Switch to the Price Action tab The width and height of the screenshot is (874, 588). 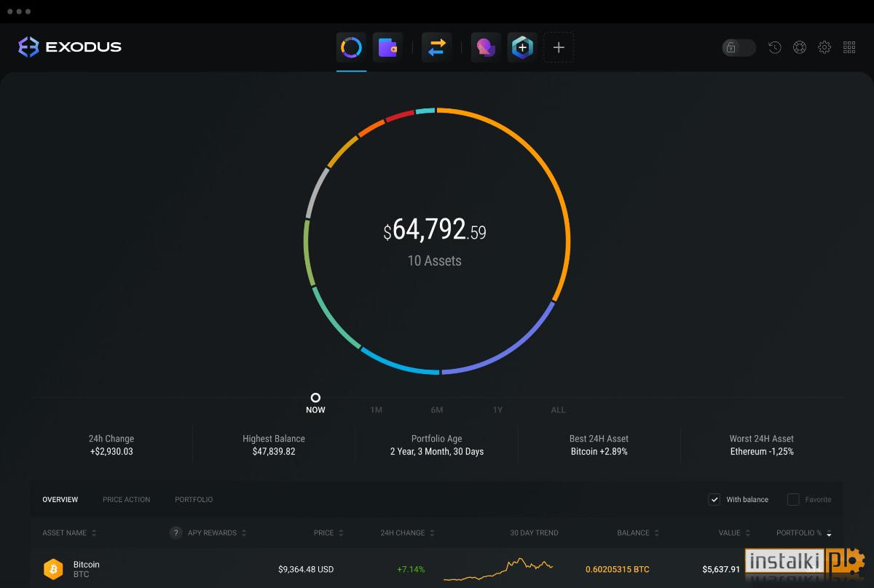pos(126,499)
